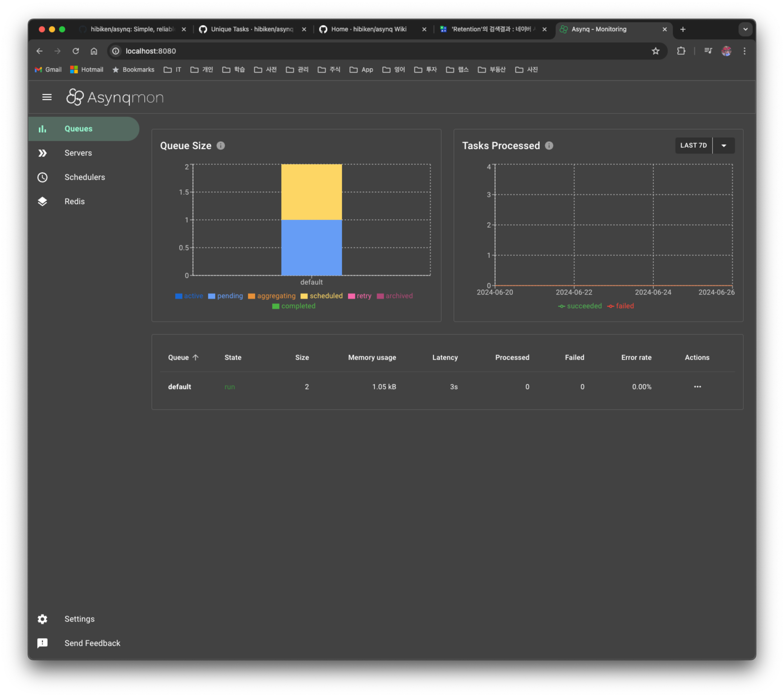Select the Queues sidebar item
Screen dimensions: 784x697
pos(78,129)
